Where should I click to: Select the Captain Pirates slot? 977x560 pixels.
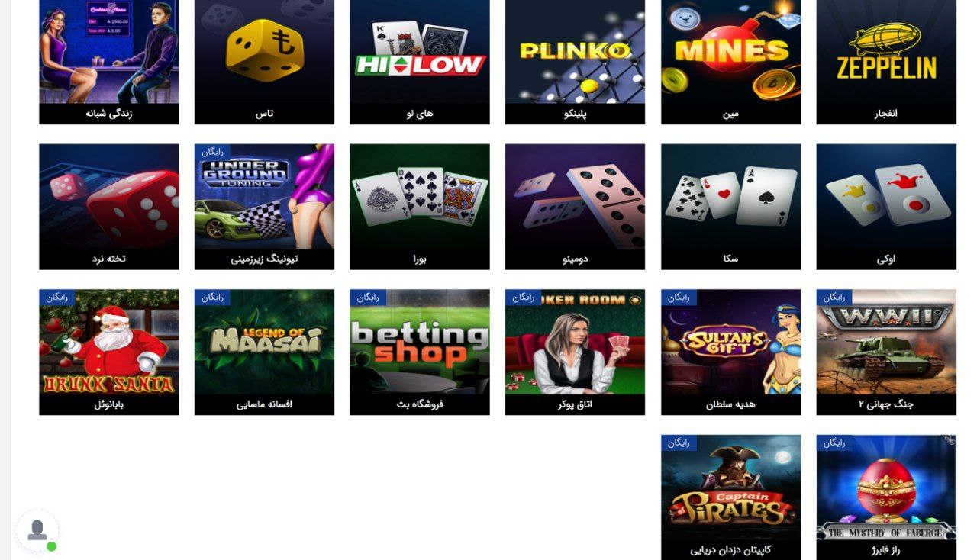click(730, 497)
